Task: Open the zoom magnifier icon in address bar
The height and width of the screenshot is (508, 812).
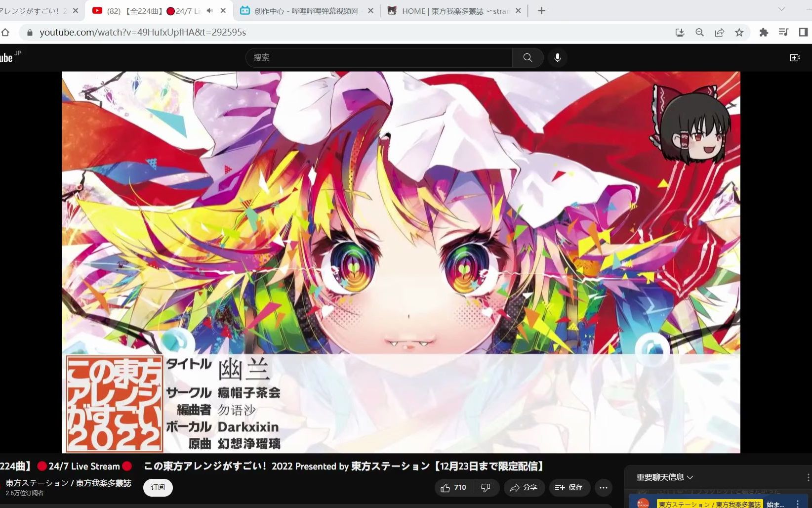Action: (x=699, y=33)
